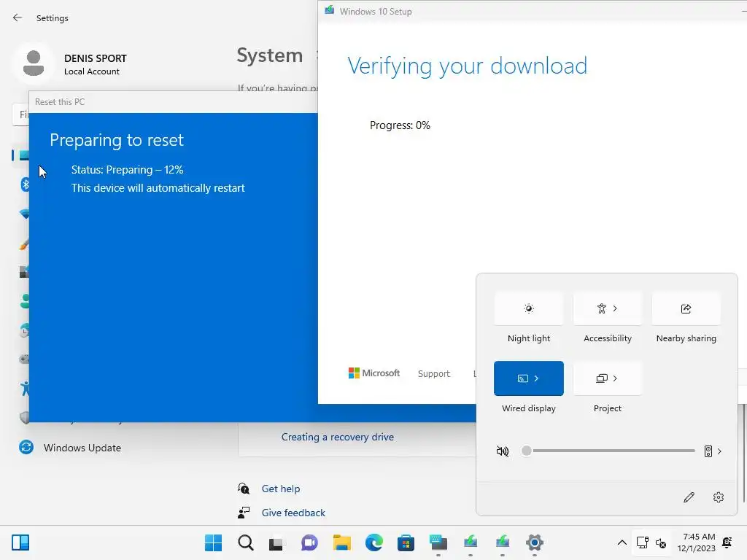This screenshot has width=747, height=560.
Task: Open the Give feedback link
Action: click(293, 513)
